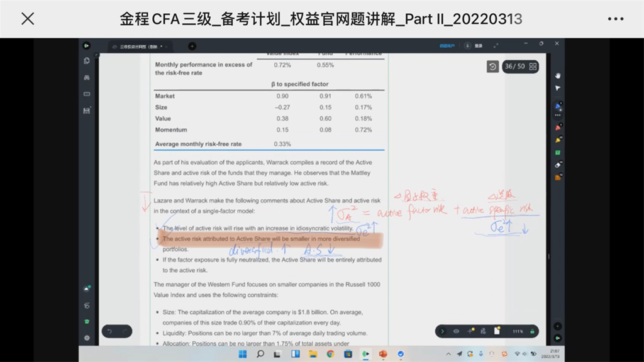Select the green text box tool
Screen dimensions: 644x362
(x=558, y=153)
